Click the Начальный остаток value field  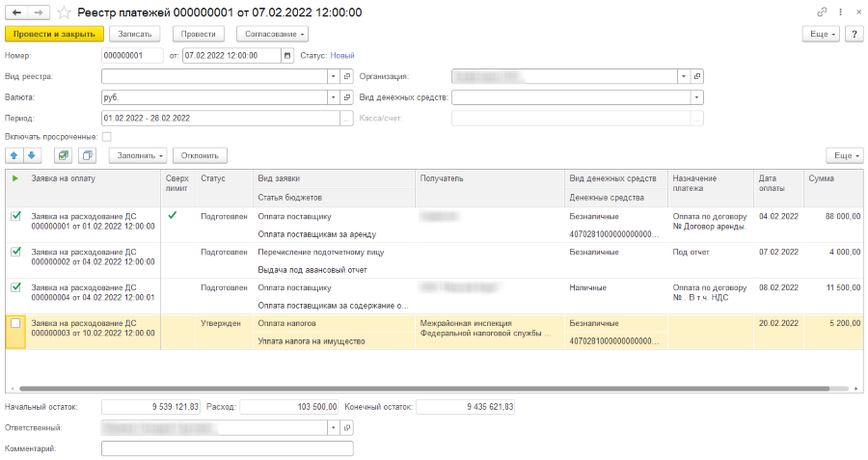pos(150,407)
